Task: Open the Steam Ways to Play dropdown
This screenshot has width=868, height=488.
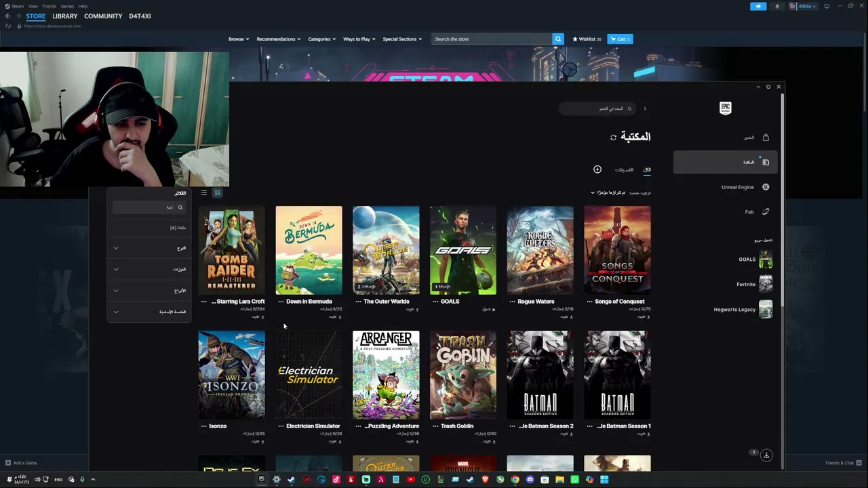Action: (359, 39)
